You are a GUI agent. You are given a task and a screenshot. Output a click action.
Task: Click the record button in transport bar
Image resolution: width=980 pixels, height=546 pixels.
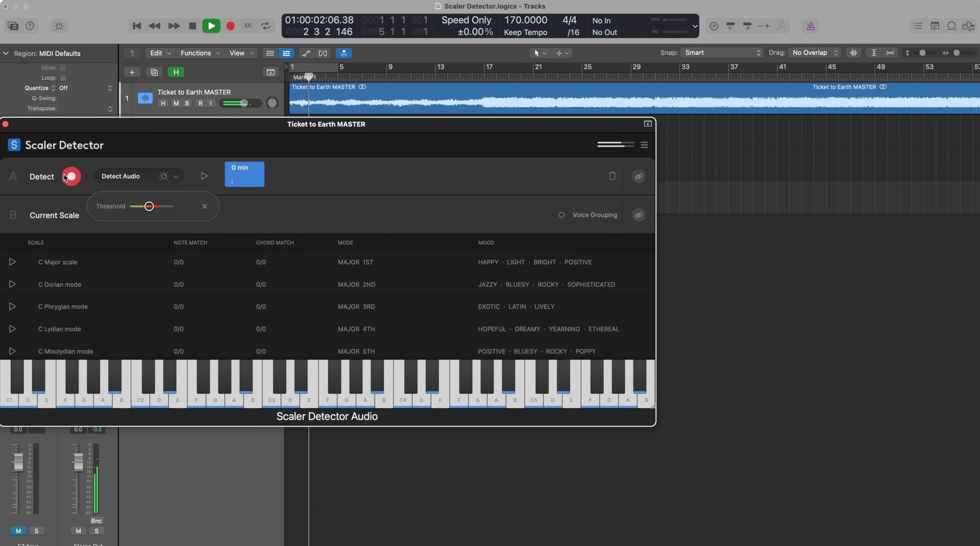coord(230,26)
